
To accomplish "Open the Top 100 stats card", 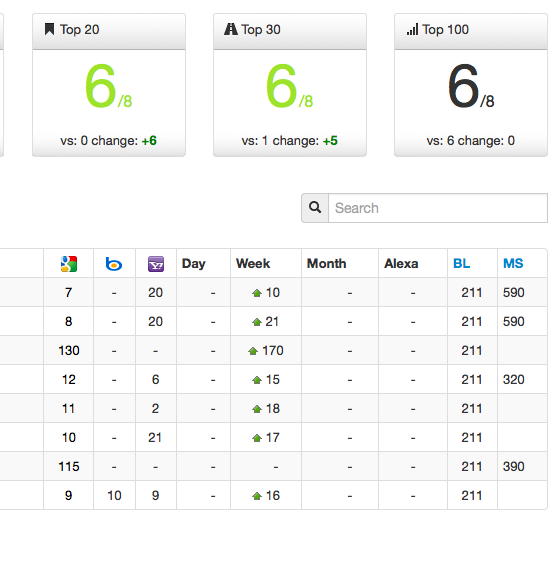I will click(471, 85).
